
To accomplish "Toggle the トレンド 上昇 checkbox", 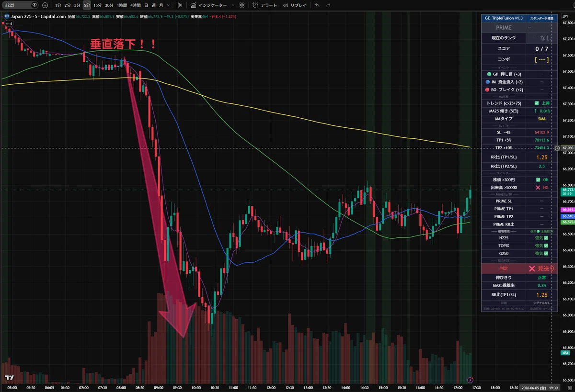I will pyautogui.click(x=537, y=103).
